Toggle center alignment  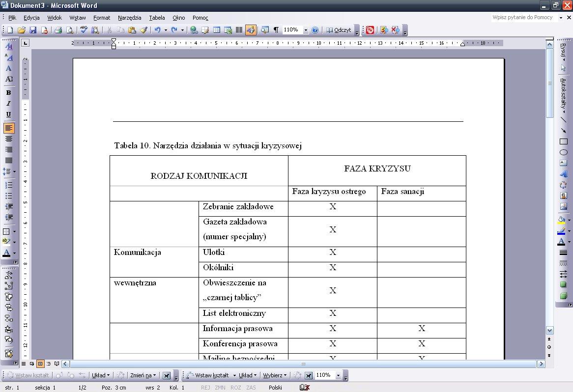tap(9, 139)
